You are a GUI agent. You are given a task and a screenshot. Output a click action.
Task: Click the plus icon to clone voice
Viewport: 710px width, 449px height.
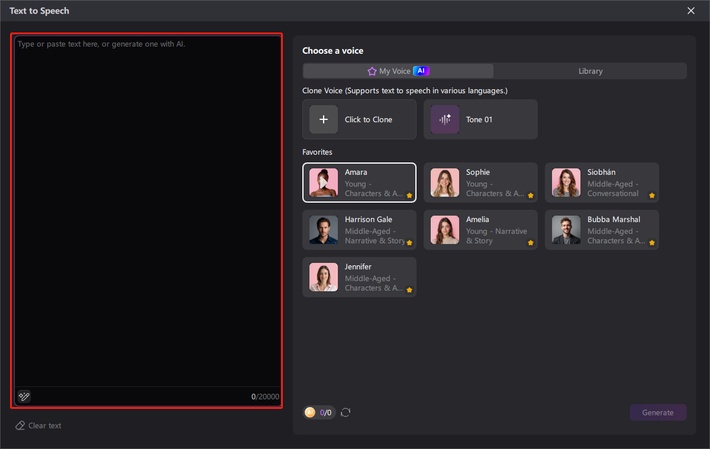tap(323, 120)
